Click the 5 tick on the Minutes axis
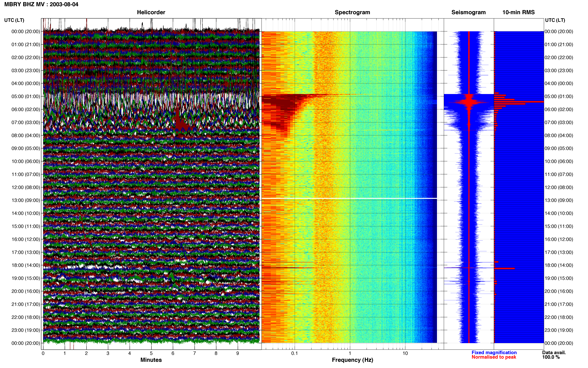The width and height of the screenshot is (588, 368). (x=151, y=353)
